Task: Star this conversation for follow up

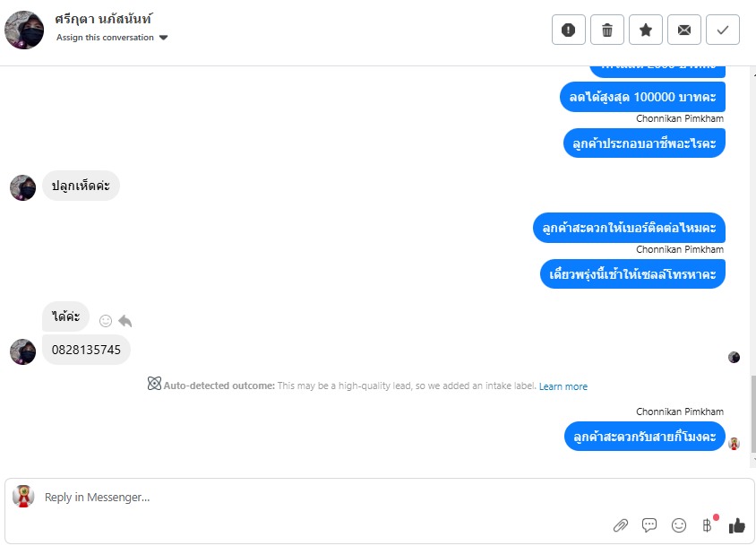Action: pos(646,30)
